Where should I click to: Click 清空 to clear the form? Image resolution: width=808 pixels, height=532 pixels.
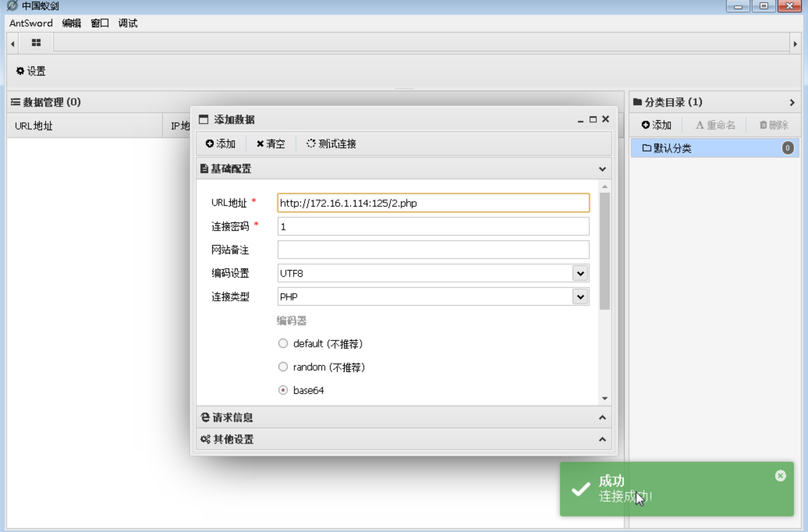tap(271, 144)
